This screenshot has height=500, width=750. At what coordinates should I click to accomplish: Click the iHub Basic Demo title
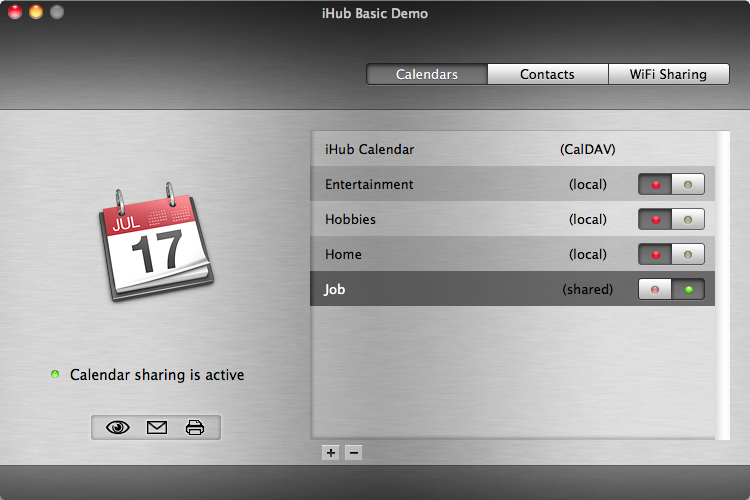pos(375,13)
